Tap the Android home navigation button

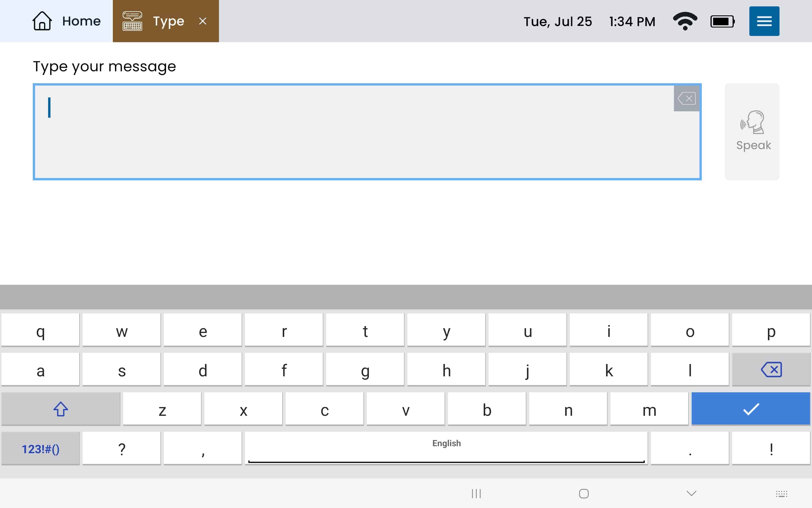583,494
